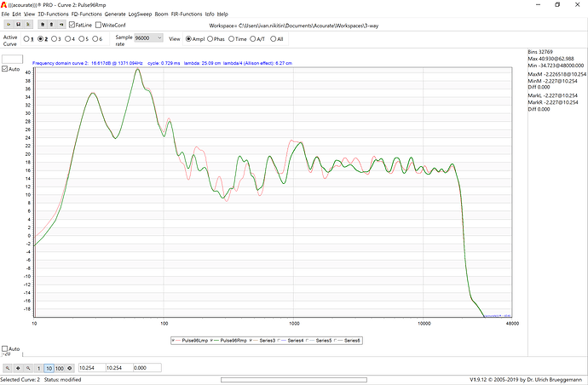The width and height of the screenshot is (588, 385).
Task: Click the 'Selected Curve: 2' status text
Action: pos(20,379)
